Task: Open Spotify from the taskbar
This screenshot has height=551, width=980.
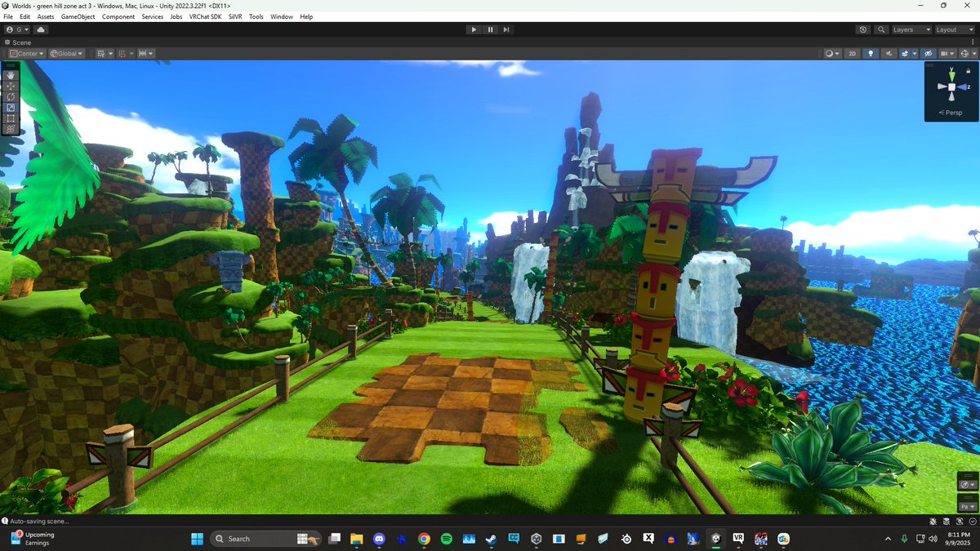Action: [x=446, y=539]
